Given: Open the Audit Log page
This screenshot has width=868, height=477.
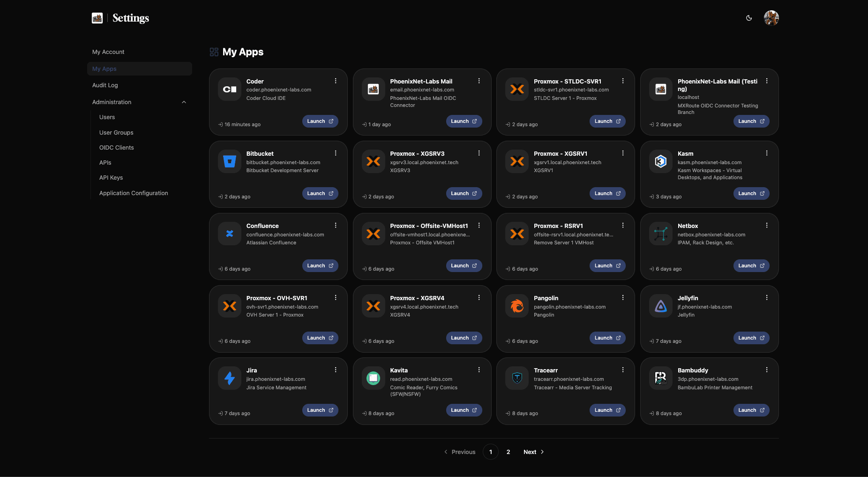Looking at the screenshot, I should [x=140, y=85].
